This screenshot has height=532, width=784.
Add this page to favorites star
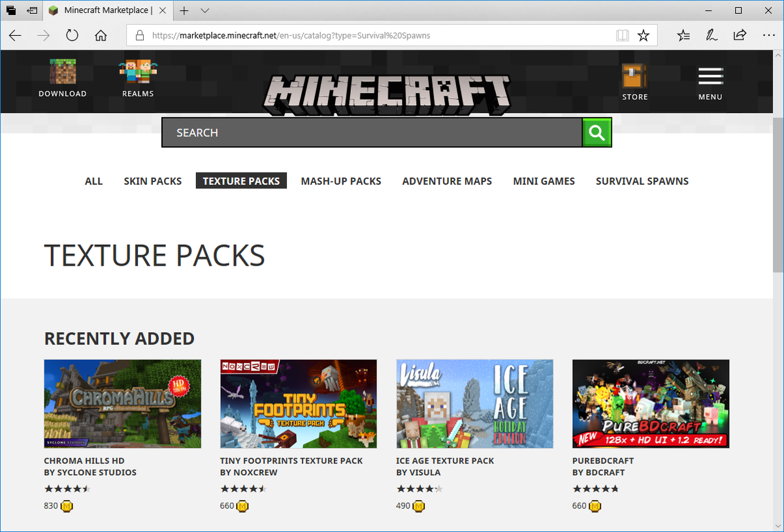644,35
